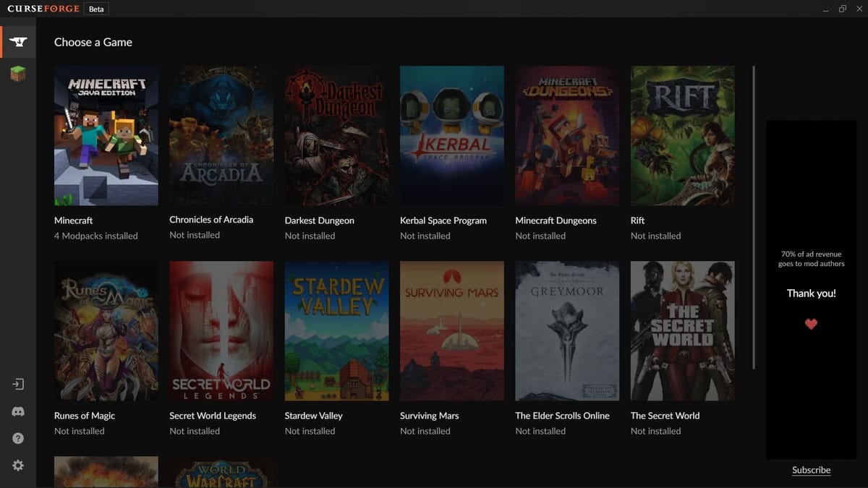Select the World of Warcraft cover

(221, 472)
